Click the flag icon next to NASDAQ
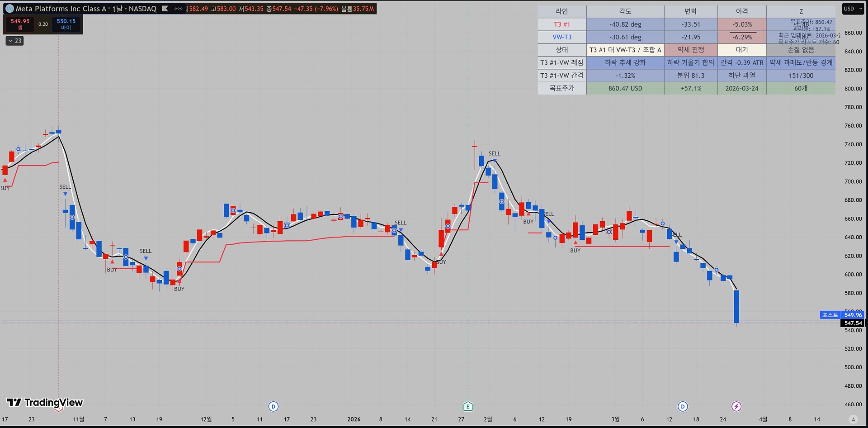868x428 pixels. tap(165, 9)
